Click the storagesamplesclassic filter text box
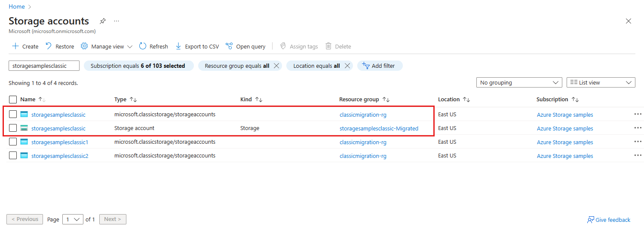The width and height of the screenshot is (644, 233). (x=44, y=66)
